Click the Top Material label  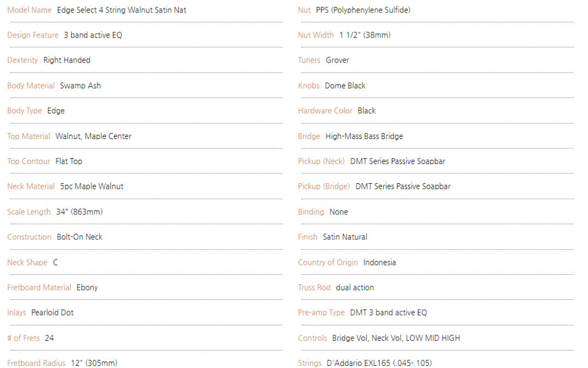(28, 136)
